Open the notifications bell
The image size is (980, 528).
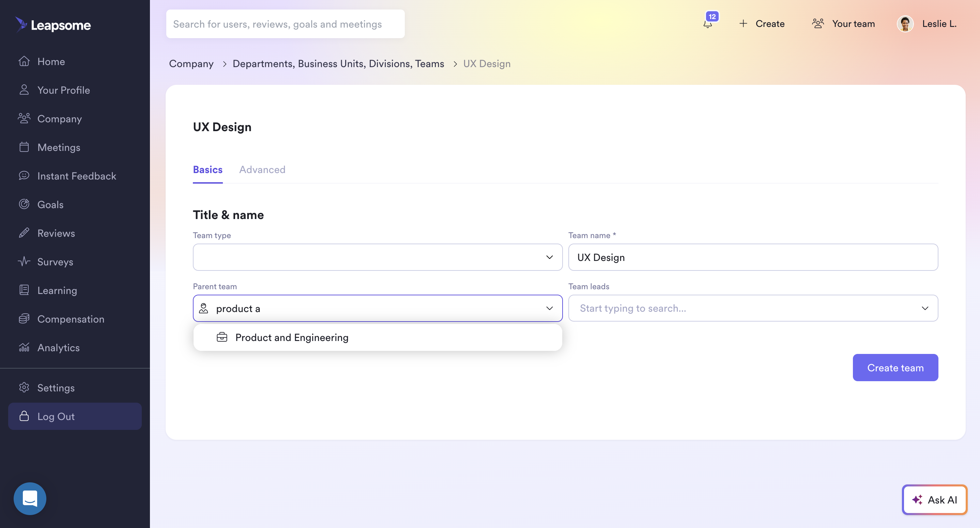[707, 24]
